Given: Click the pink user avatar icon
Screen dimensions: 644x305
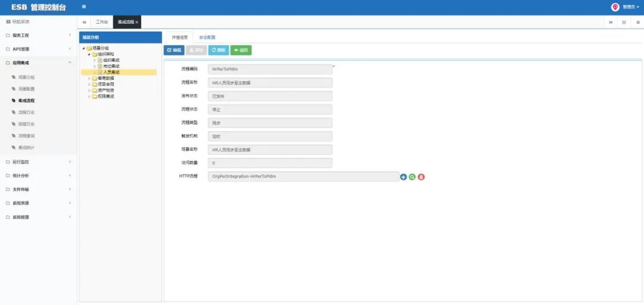Looking at the screenshot, I should click(615, 7).
